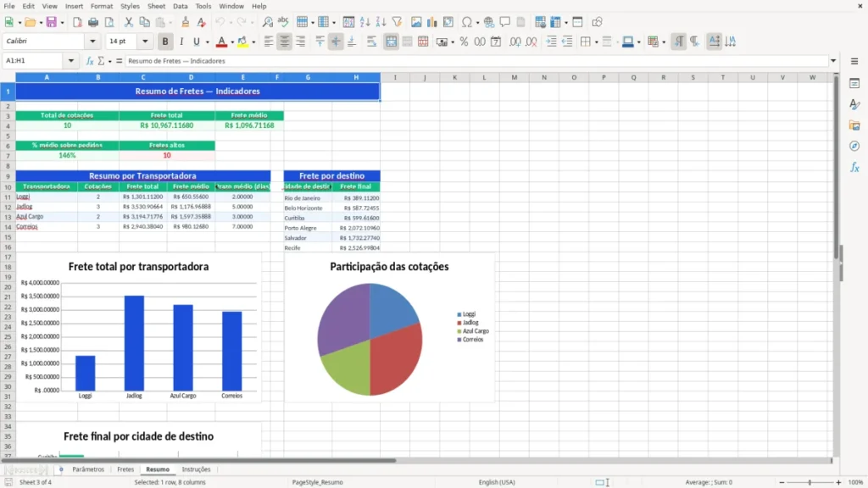Click the zoom out minus button
This screenshot has height=488, width=868.
pyautogui.click(x=782, y=482)
